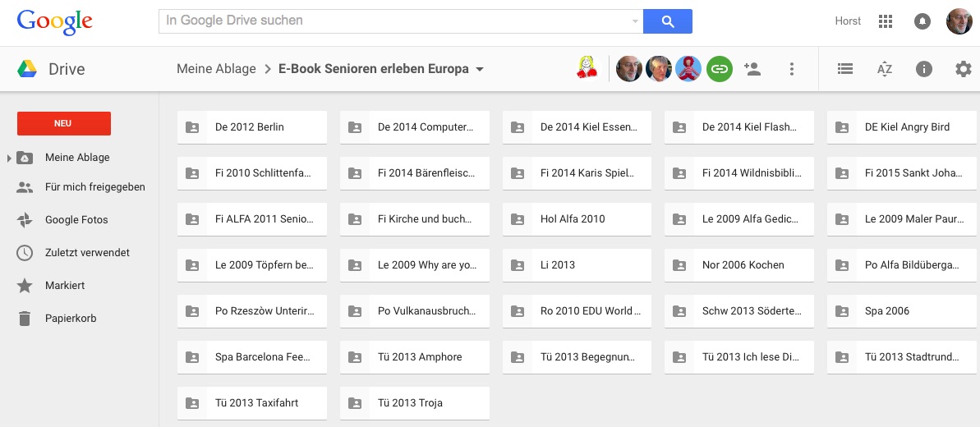
Task: Click in the Google Drive search field
Action: pos(394,21)
